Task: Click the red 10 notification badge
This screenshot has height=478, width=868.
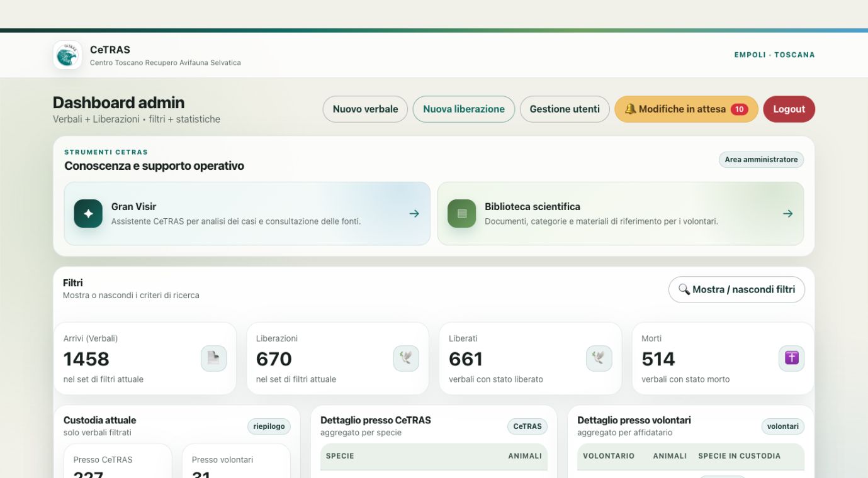Action: coord(739,109)
